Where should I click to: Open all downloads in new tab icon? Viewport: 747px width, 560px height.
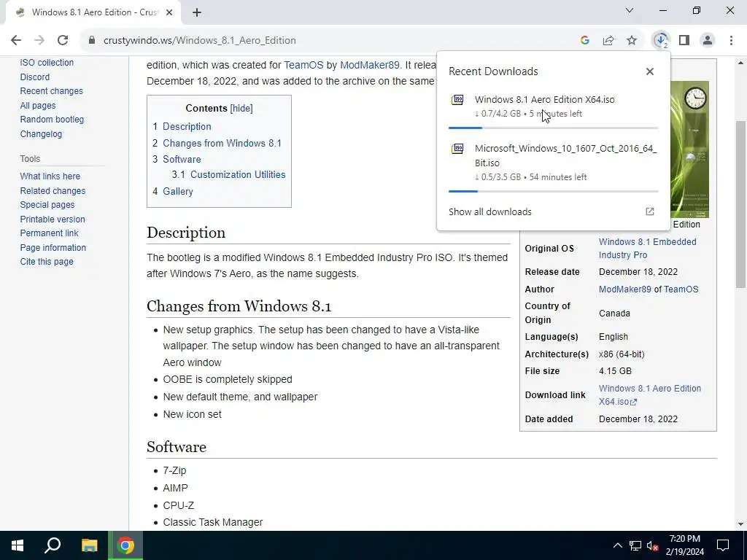pos(650,211)
